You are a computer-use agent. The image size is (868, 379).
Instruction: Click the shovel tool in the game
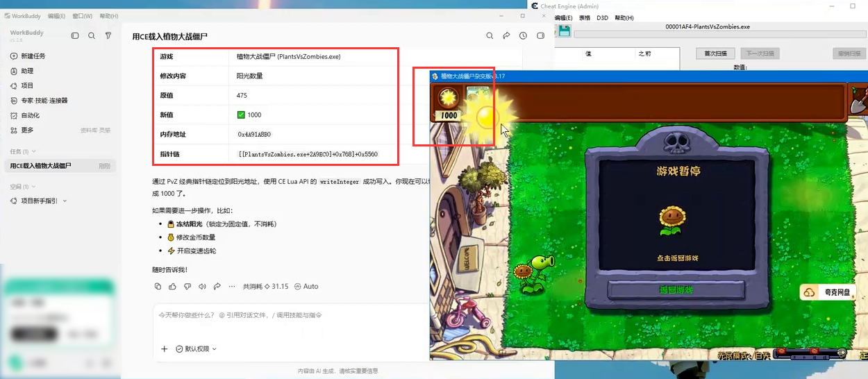[x=859, y=102]
